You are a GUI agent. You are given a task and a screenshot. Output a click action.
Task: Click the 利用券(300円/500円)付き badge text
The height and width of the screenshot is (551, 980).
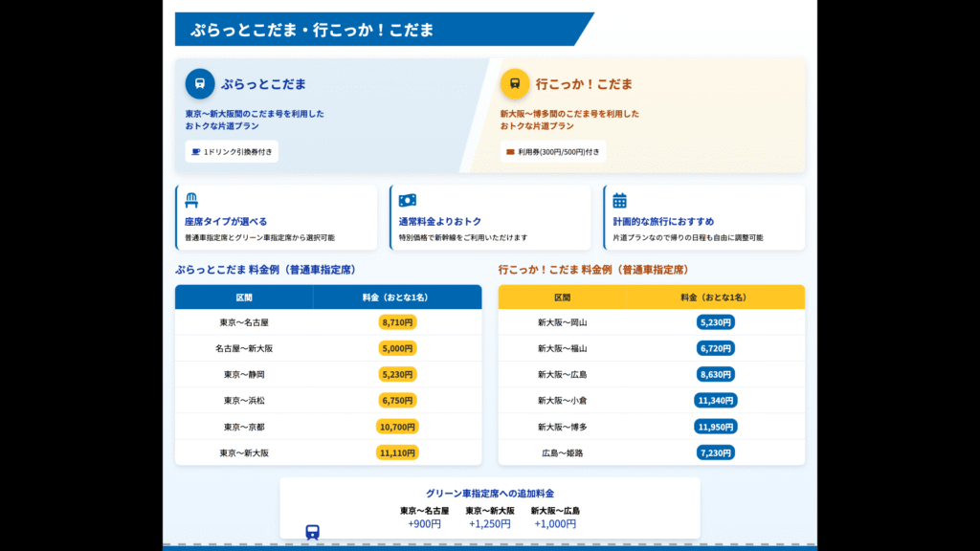click(x=559, y=152)
